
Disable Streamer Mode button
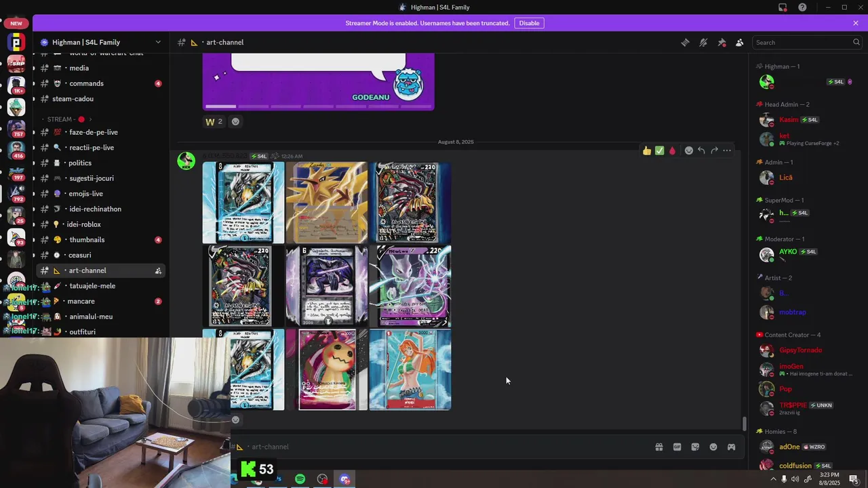click(x=529, y=23)
